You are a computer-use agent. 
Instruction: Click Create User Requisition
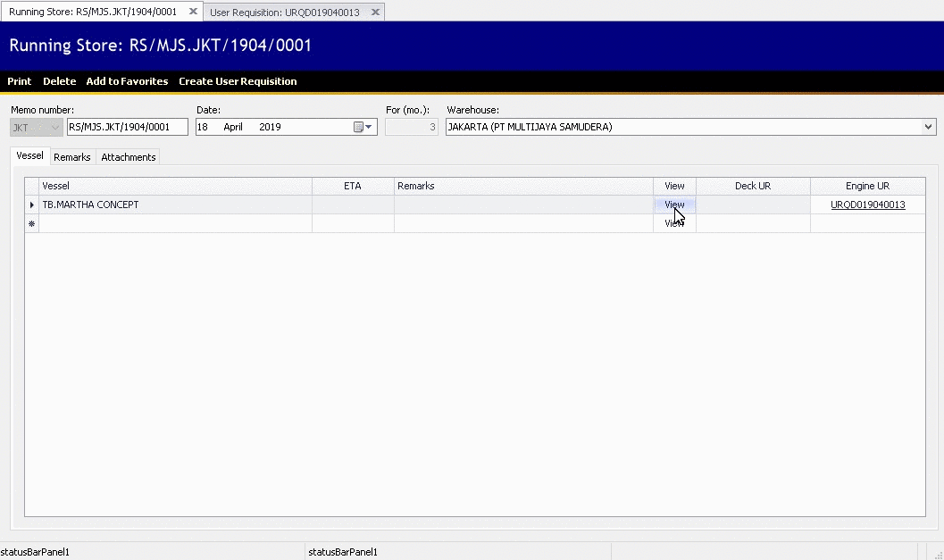[x=238, y=81]
